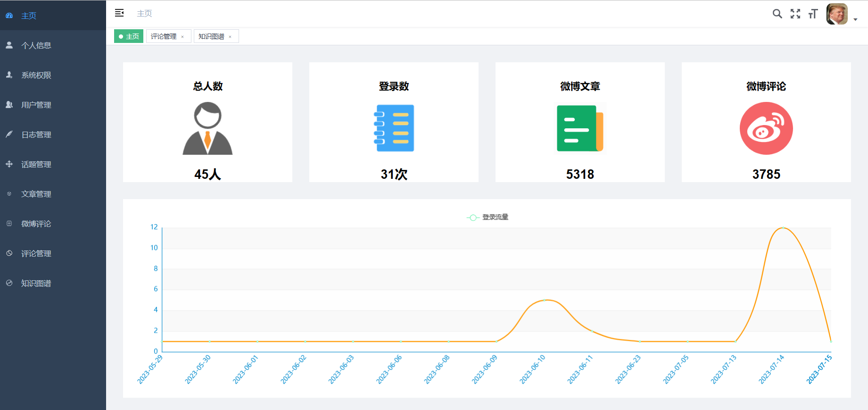868x410 pixels.
Task: Click the 个人信息 person icon
Action: pos(9,45)
